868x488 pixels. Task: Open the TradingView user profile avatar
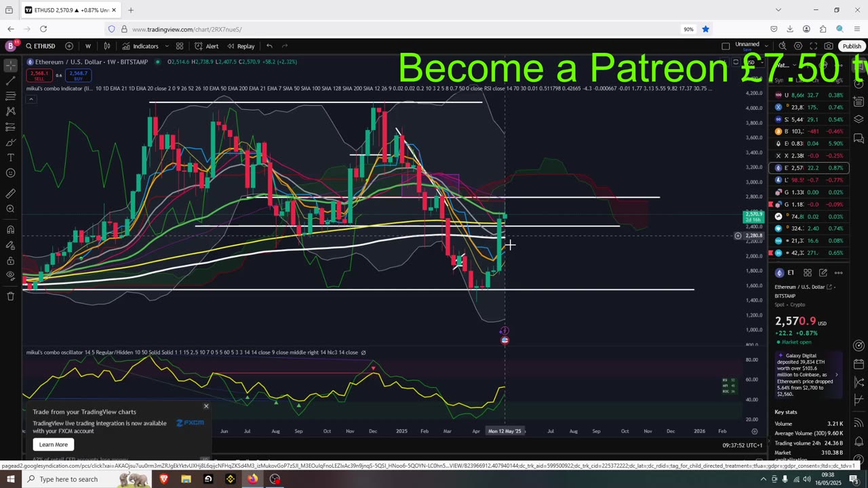pyautogui.click(x=10, y=46)
